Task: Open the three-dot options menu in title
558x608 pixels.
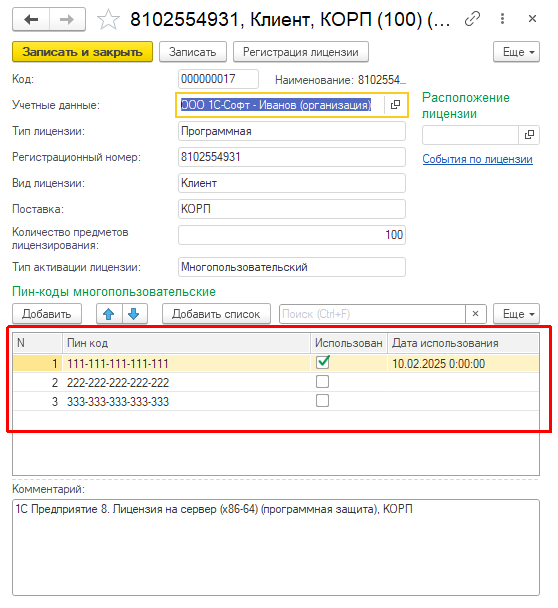Action: point(503,19)
